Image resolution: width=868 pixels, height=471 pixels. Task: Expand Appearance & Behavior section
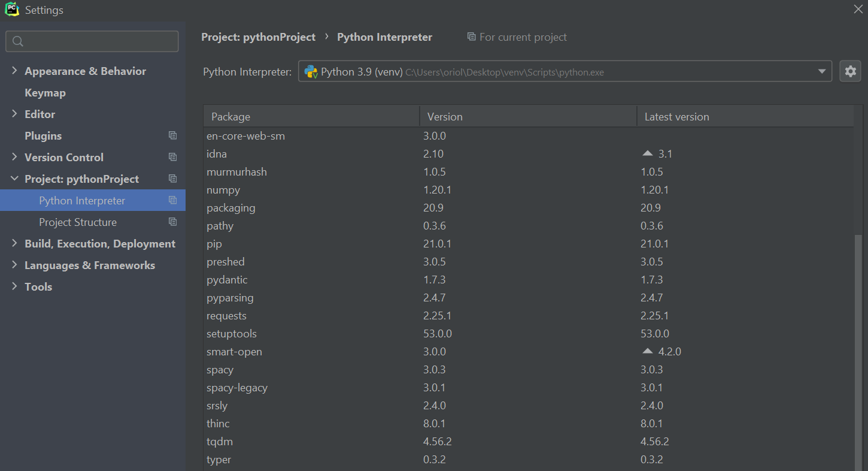(14, 71)
